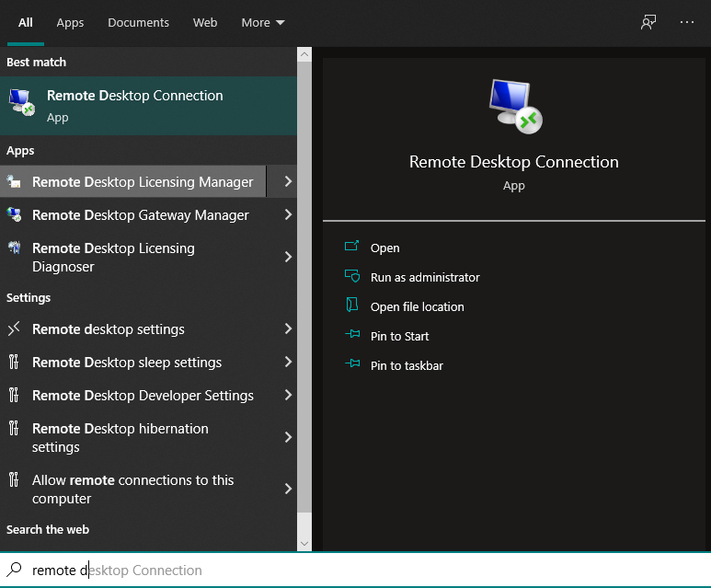Click the magnifier search icon
711x588 pixels.
15,569
